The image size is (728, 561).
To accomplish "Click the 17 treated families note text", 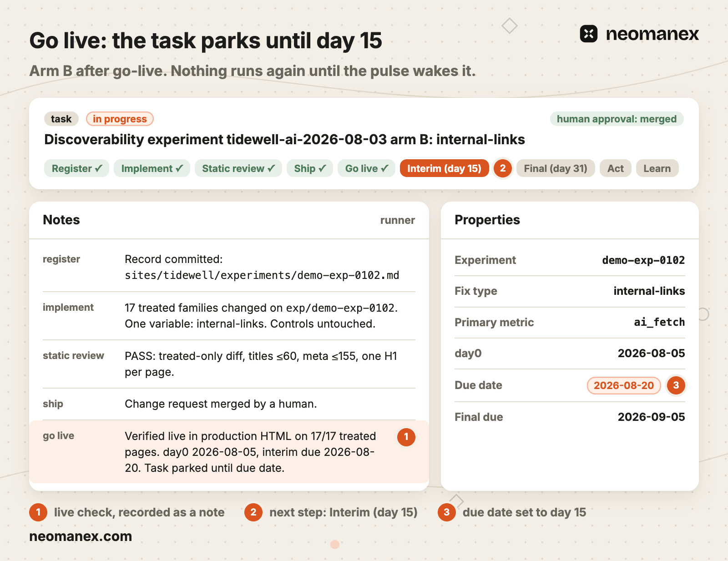I will coord(261,316).
